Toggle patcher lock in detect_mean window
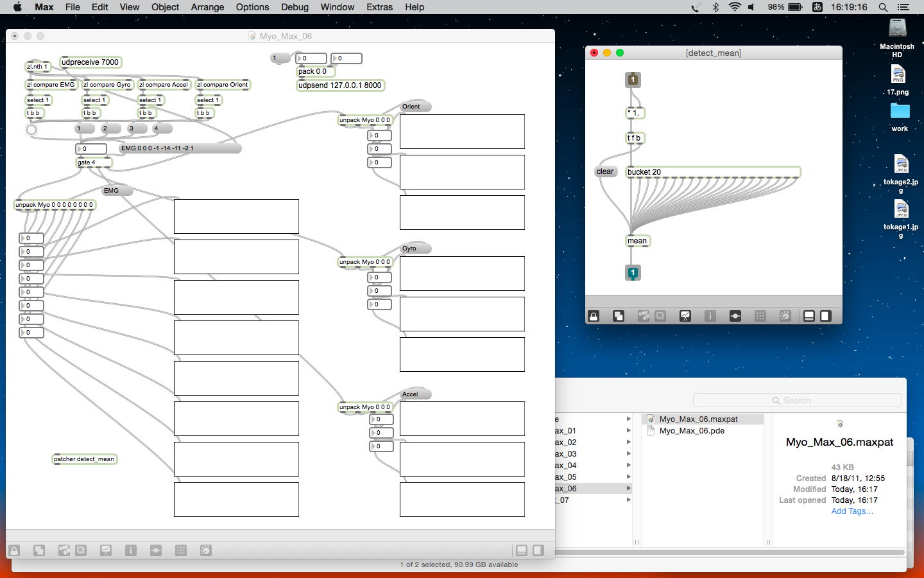 coord(594,316)
